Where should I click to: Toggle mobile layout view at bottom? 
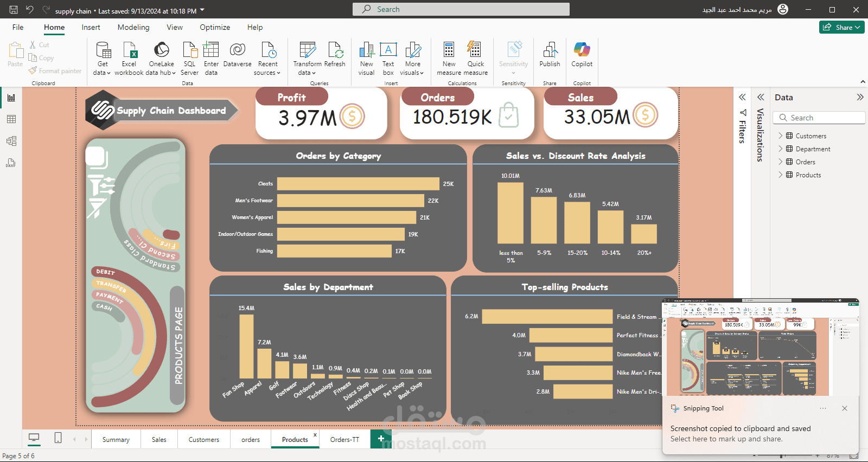coord(58,438)
